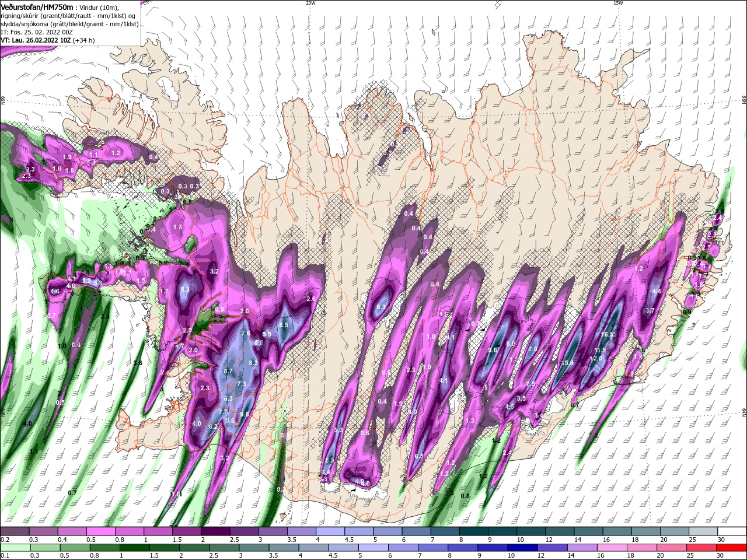The image size is (747, 560).
Task: Click the 2.6 precipitation value on the map
Action: (311, 299)
